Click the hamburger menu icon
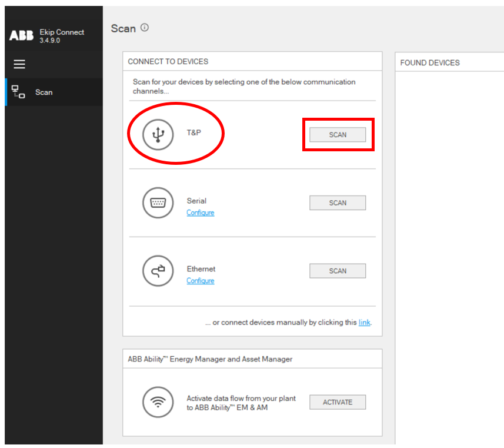The width and height of the screenshot is (504, 448). coord(19,64)
